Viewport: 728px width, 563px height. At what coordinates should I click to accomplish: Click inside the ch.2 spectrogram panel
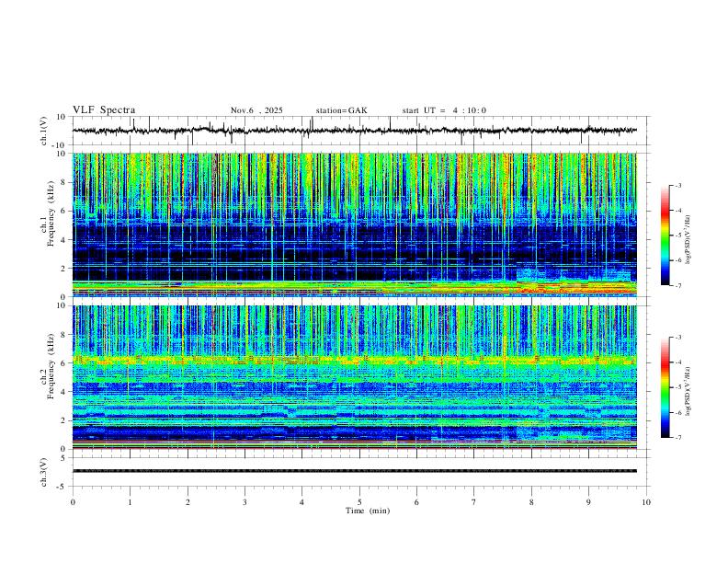(x=354, y=377)
